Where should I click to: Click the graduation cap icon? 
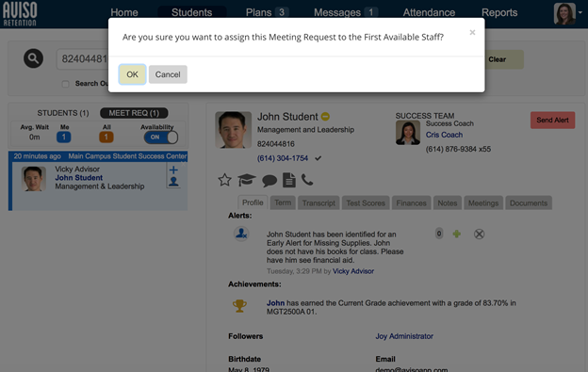pyautogui.click(x=246, y=180)
